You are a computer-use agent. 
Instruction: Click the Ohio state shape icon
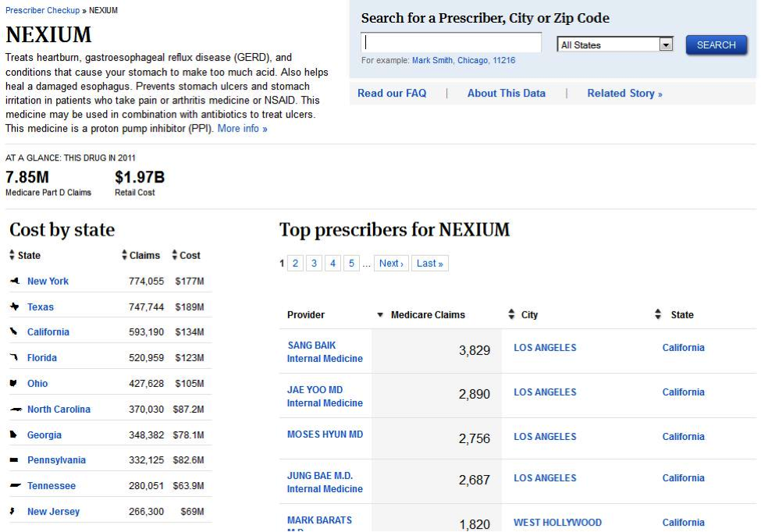[x=13, y=383]
